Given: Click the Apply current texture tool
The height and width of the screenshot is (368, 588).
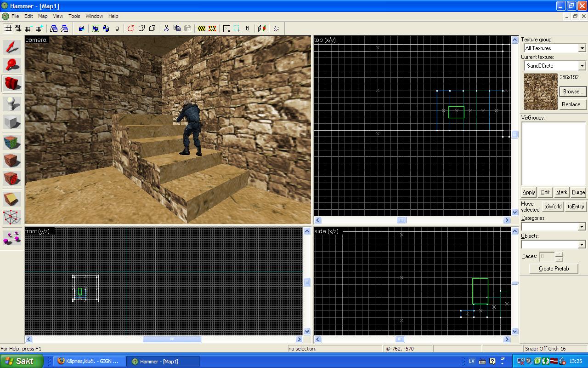Looking at the screenshot, I should coord(12,160).
